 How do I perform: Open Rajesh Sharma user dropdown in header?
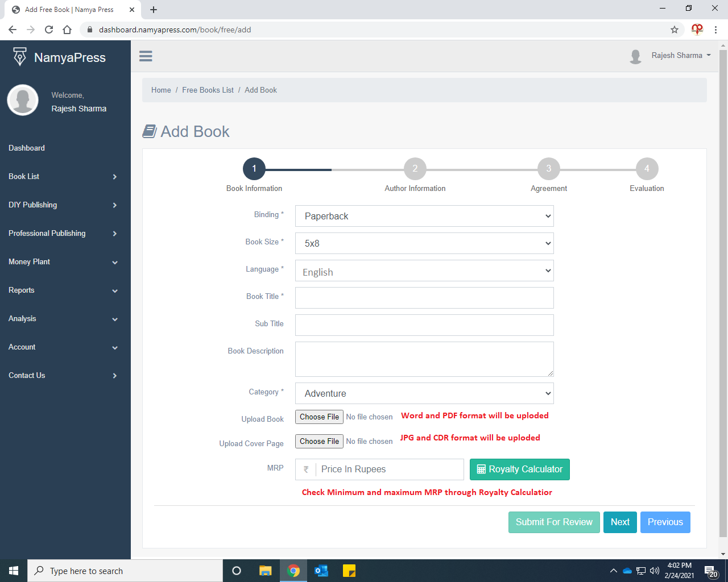tap(681, 55)
